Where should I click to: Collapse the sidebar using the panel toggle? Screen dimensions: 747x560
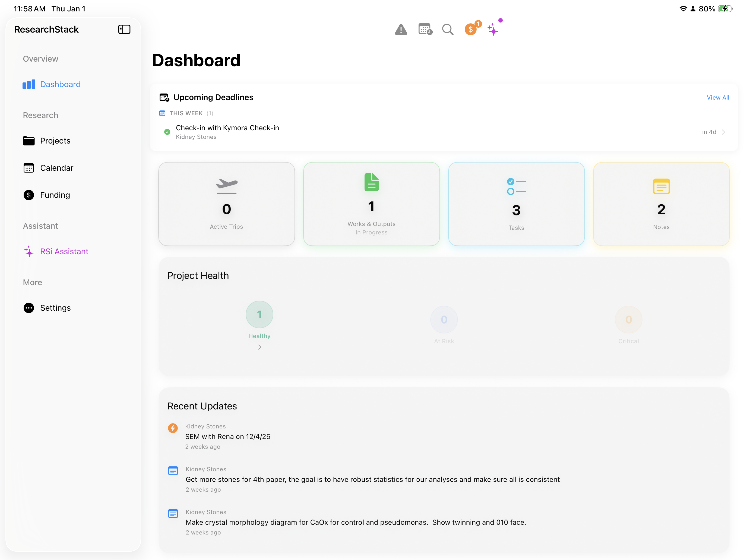tap(124, 29)
